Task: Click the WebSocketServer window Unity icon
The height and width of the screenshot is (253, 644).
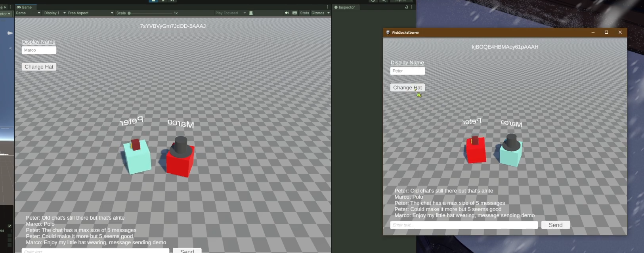Action: click(388, 33)
